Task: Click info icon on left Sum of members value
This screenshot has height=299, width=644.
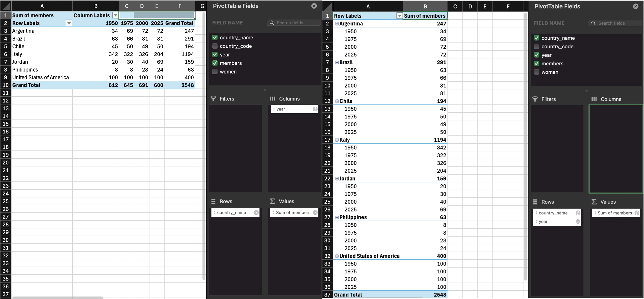Action: click(x=315, y=212)
